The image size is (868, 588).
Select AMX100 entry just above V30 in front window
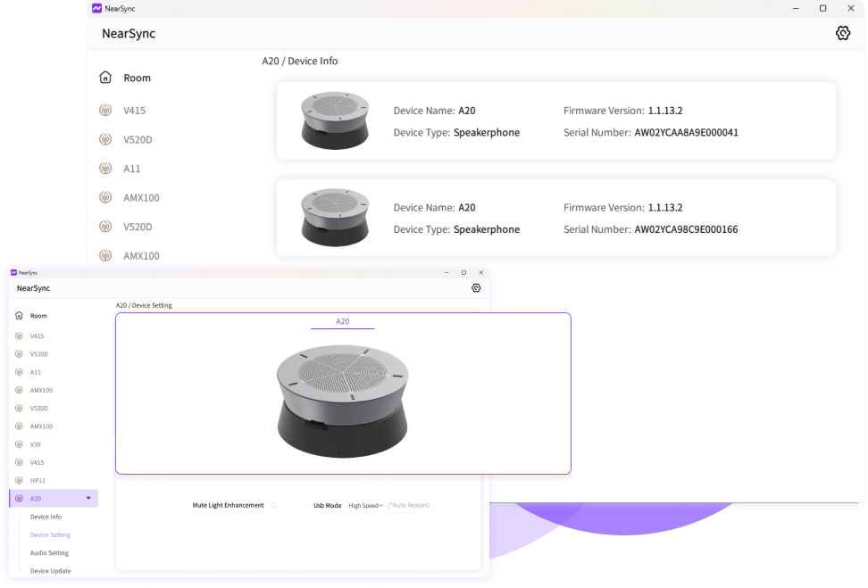[41, 427]
